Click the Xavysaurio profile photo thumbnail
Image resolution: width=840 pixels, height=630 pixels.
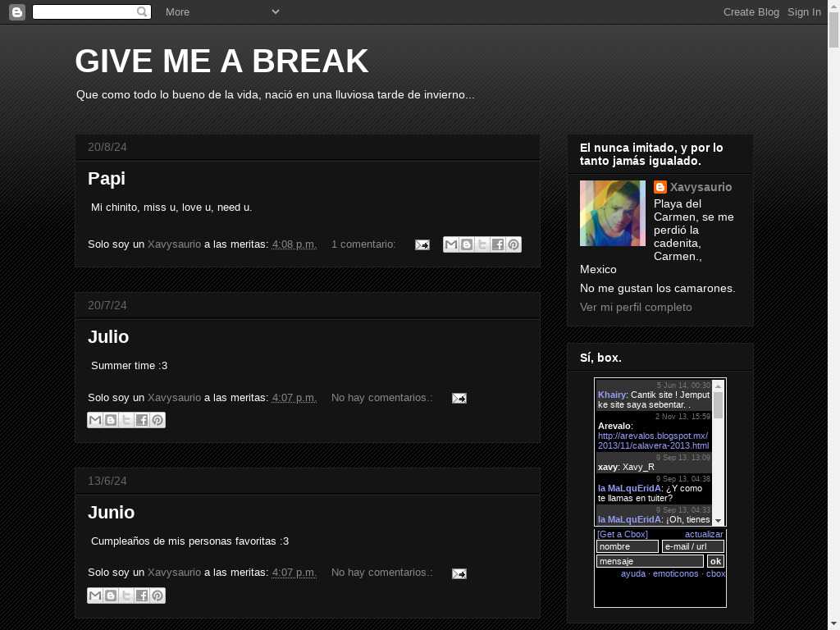click(613, 213)
